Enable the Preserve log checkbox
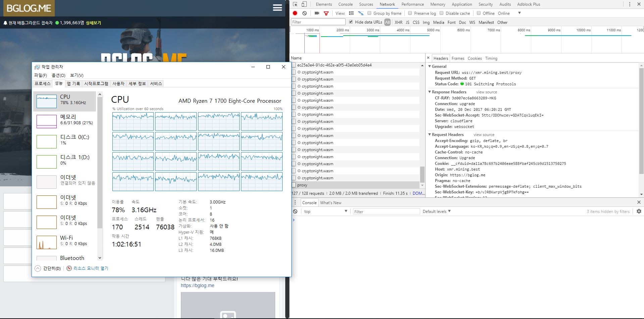Image resolution: width=644 pixels, height=319 pixels. (x=410, y=13)
